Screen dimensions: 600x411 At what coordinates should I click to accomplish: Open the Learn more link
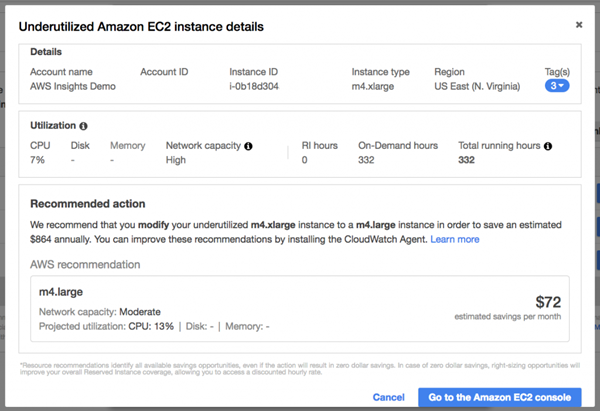pos(455,239)
